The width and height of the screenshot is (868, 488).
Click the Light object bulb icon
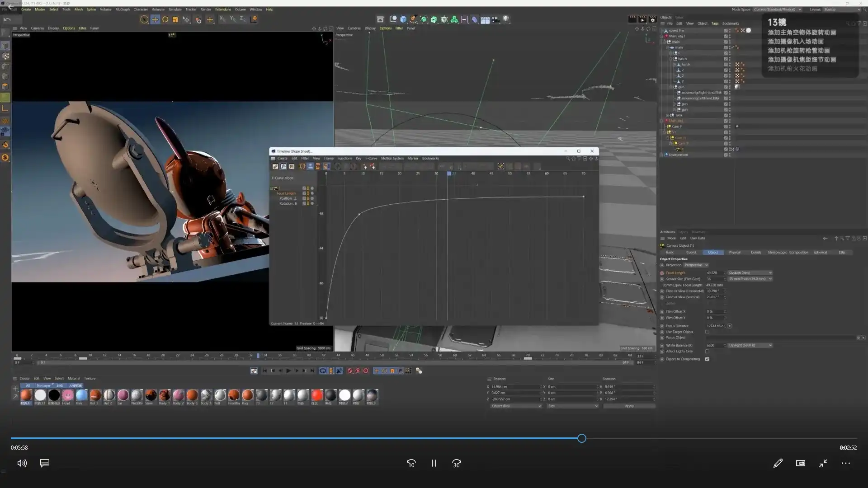click(x=506, y=19)
